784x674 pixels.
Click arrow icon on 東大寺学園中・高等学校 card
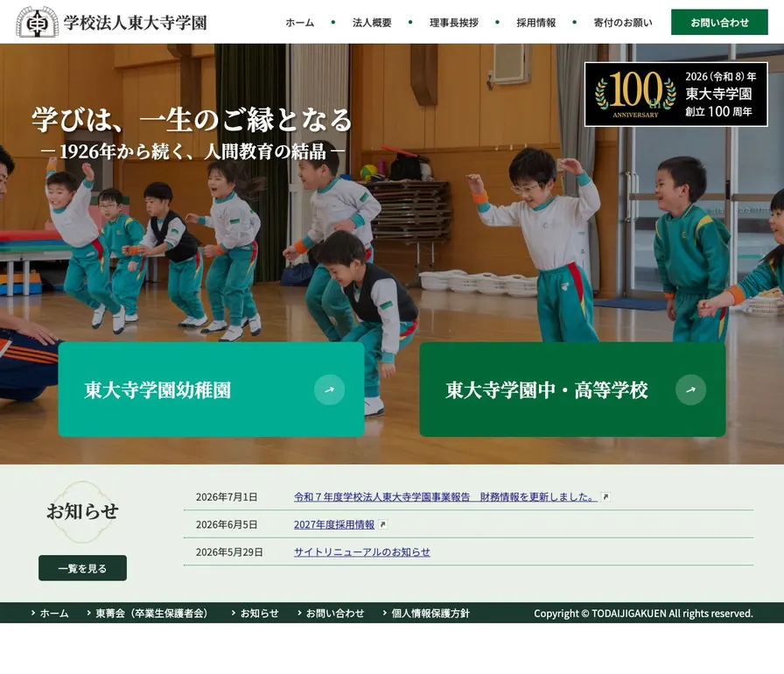click(x=690, y=390)
